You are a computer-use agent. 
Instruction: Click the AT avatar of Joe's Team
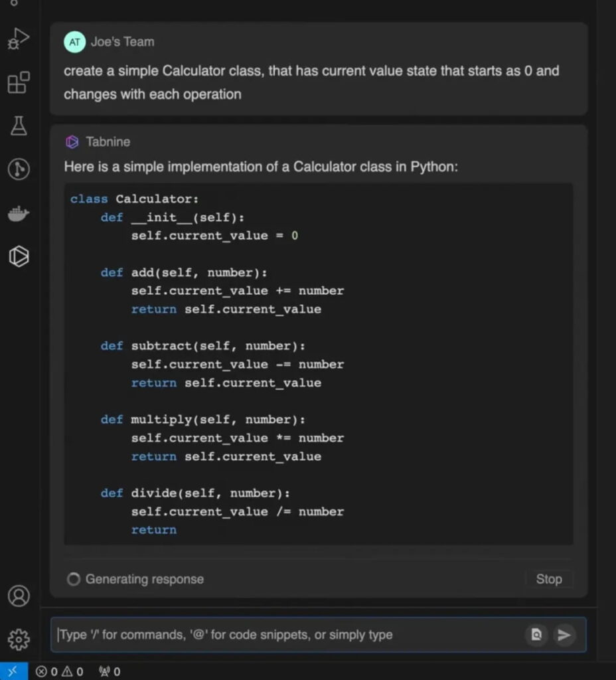point(74,42)
